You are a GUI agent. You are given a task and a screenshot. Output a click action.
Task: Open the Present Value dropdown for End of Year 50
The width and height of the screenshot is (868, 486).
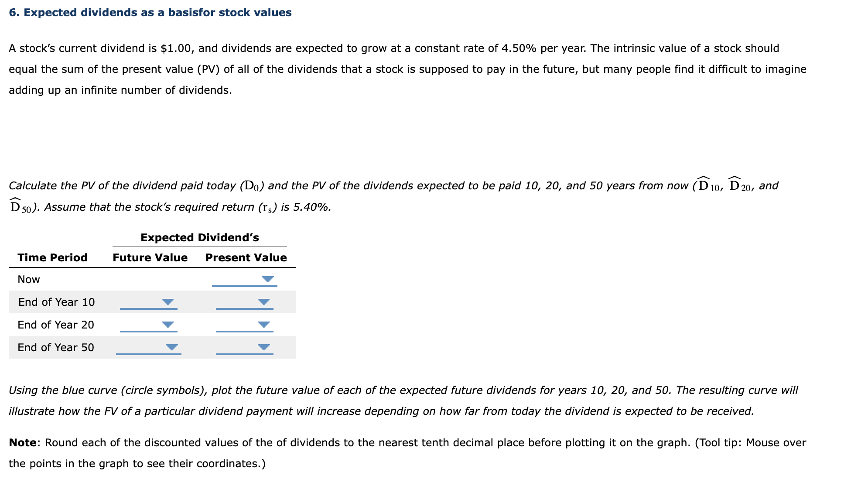click(x=263, y=346)
